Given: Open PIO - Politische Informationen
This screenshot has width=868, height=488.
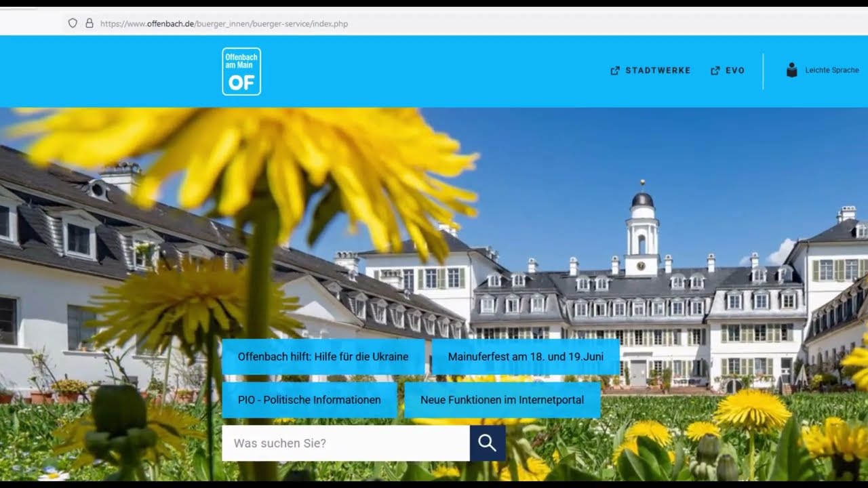Looking at the screenshot, I should [309, 400].
